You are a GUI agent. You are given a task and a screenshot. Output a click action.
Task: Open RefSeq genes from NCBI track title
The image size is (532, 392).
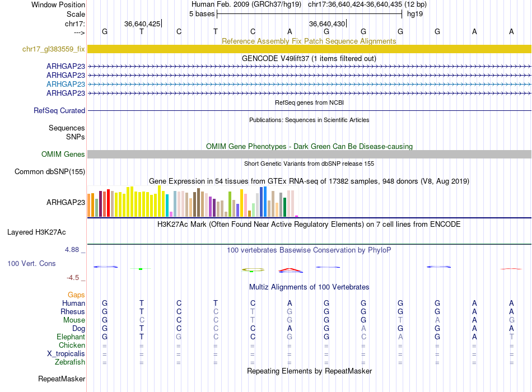pos(309,102)
